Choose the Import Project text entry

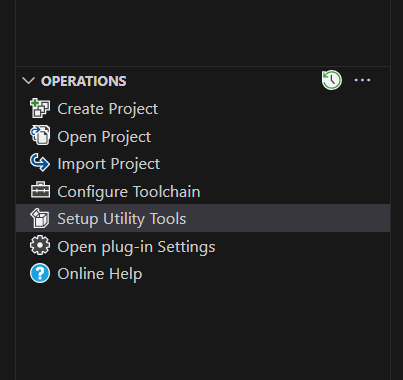[x=109, y=164]
